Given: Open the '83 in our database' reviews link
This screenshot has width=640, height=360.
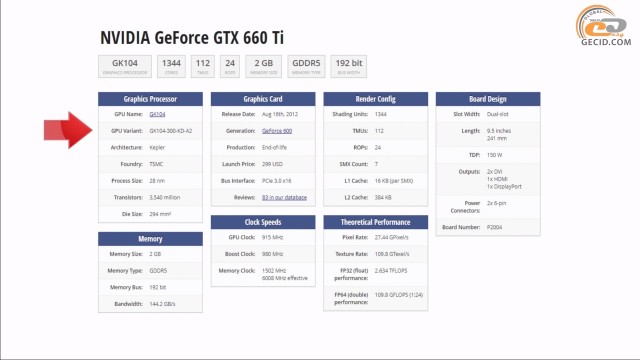Looking at the screenshot, I should pos(284,198).
